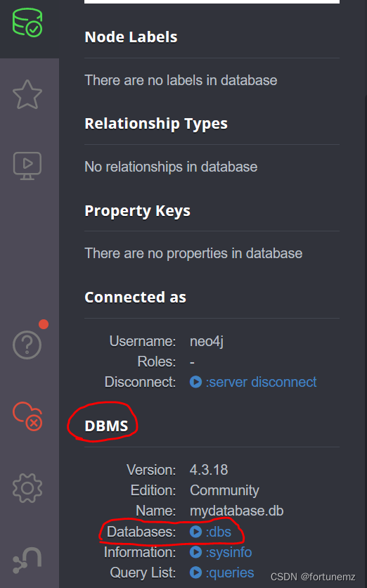Run the :server disconnect command link

click(x=261, y=382)
